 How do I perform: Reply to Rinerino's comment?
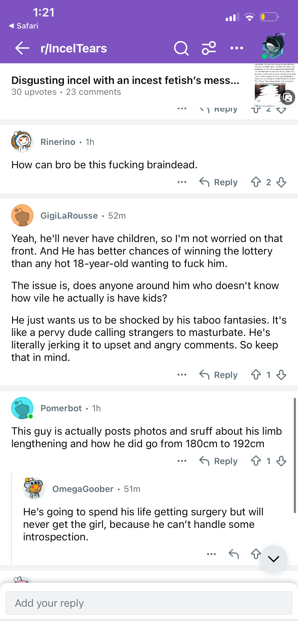(x=218, y=182)
